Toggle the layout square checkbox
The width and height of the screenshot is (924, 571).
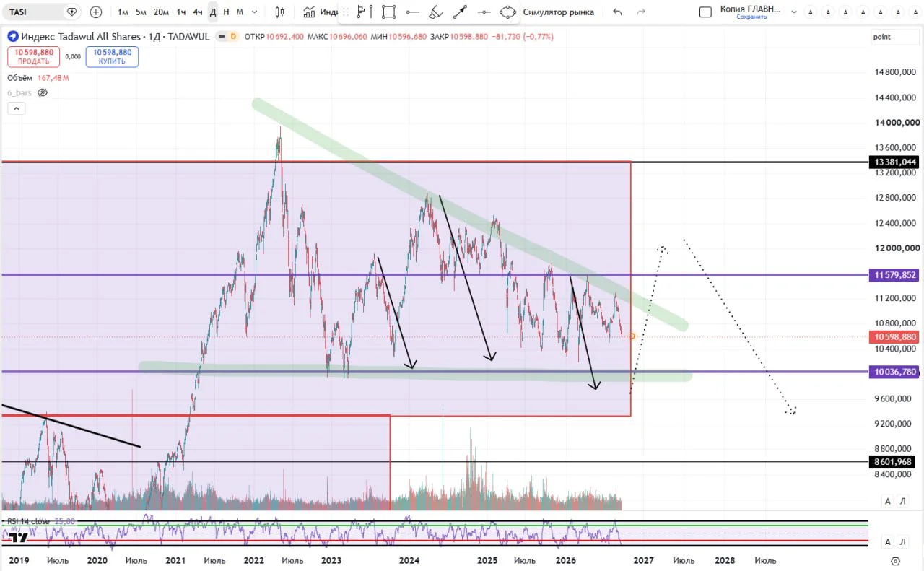[706, 12]
